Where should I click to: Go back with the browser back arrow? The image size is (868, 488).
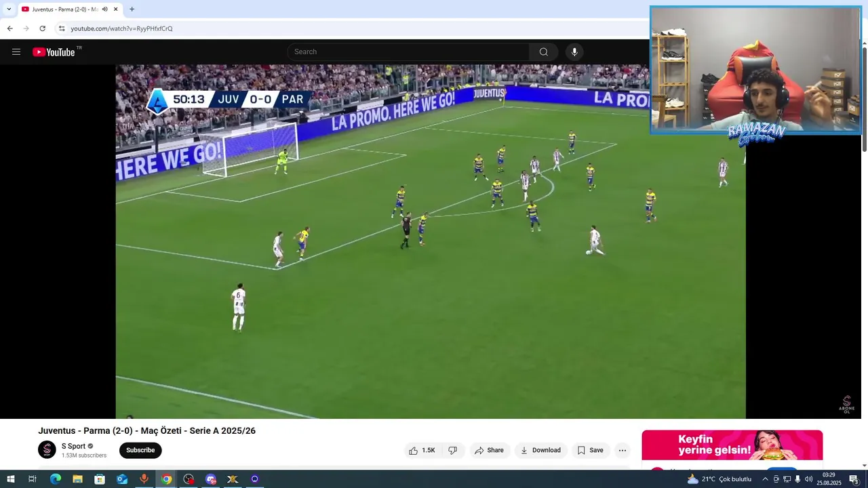(x=9, y=28)
